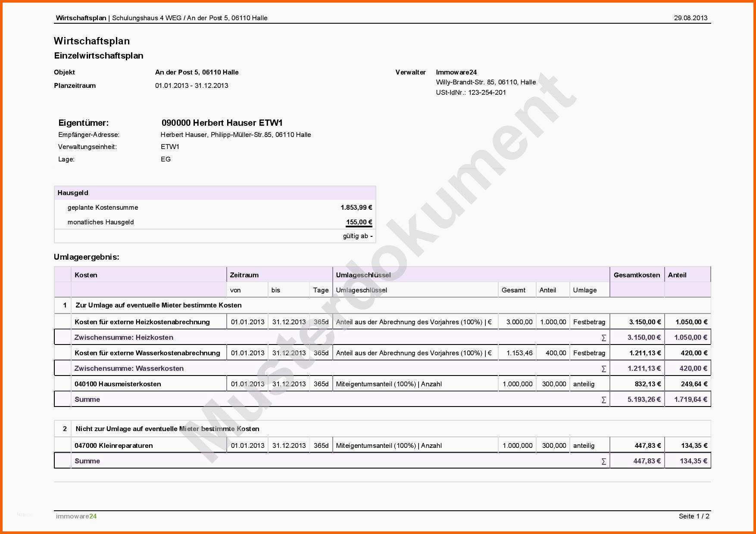
Task: Select the '400,00' Anteil key value
Action: (556, 353)
